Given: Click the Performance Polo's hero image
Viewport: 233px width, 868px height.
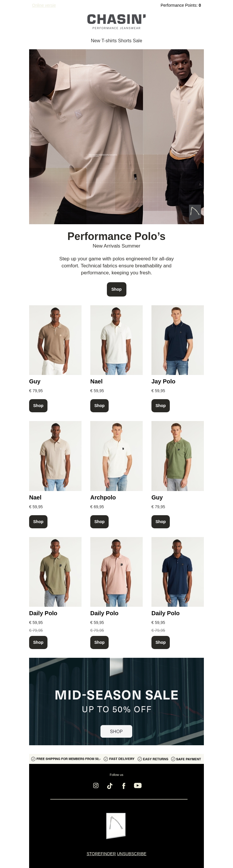Looking at the screenshot, I should point(116,137).
